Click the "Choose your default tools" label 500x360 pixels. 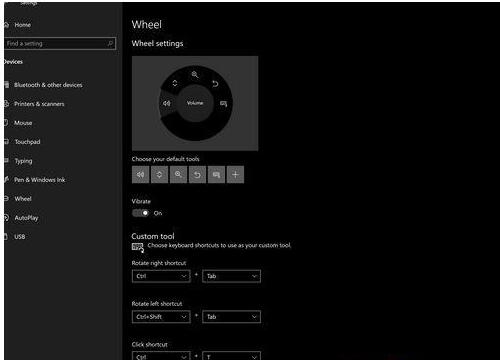165,159
